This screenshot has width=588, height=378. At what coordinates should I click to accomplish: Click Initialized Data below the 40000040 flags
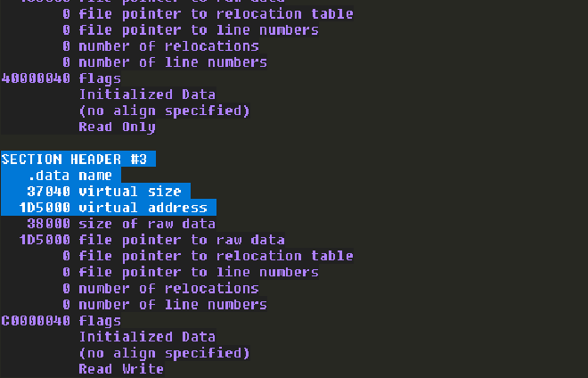(147, 94)
